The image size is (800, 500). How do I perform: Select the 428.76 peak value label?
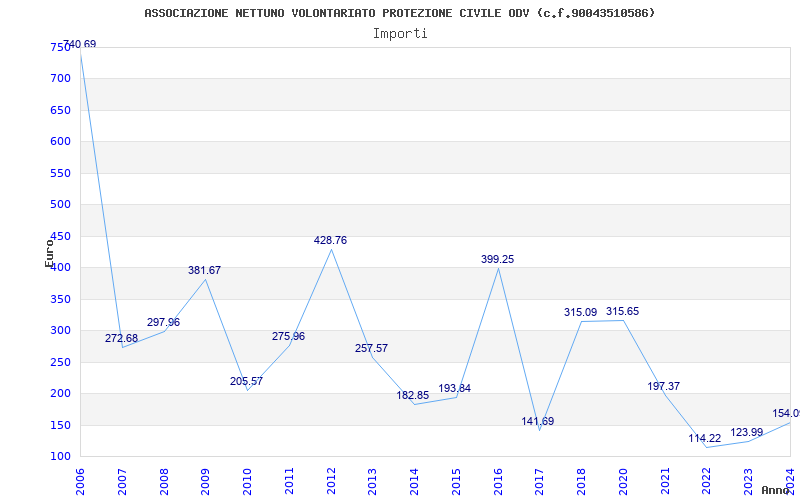[x=330, y=241]
